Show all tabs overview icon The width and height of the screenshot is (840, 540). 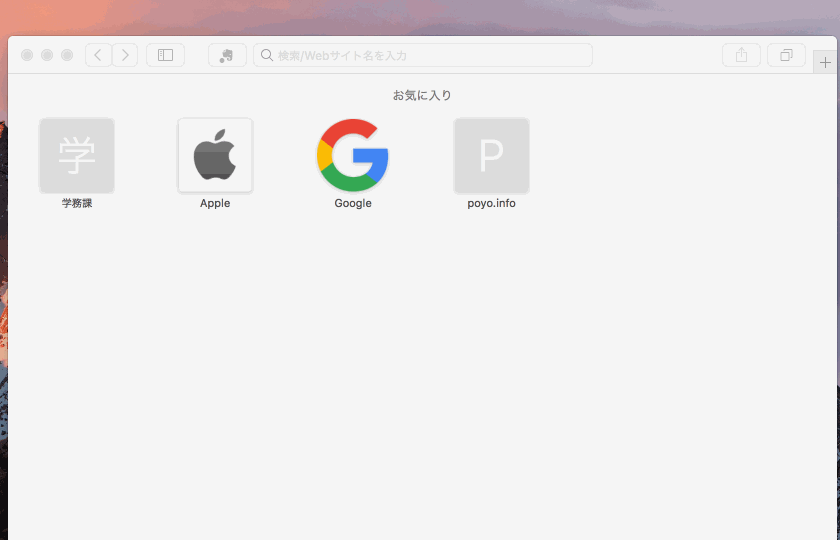pos(786,55)
